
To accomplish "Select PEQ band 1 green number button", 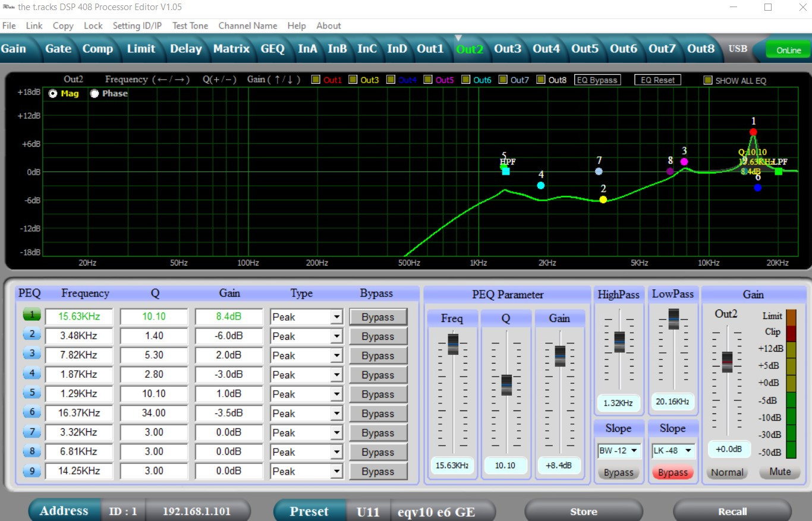I will point(32,315).
